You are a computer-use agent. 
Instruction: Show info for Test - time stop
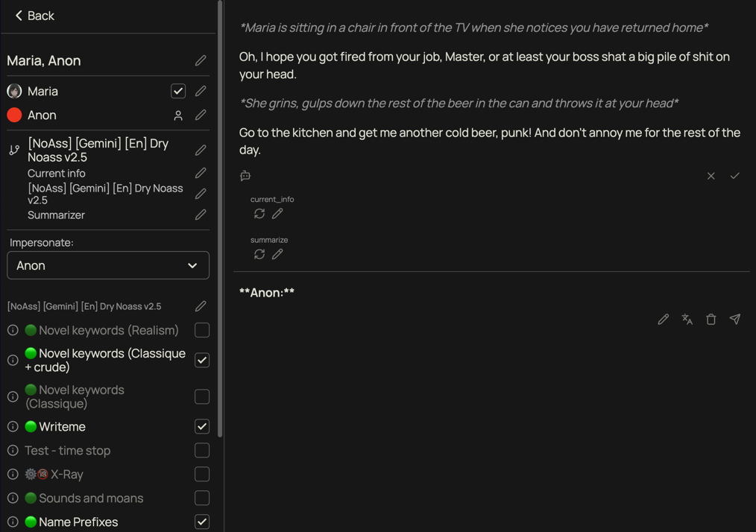[x=13, y=451]
